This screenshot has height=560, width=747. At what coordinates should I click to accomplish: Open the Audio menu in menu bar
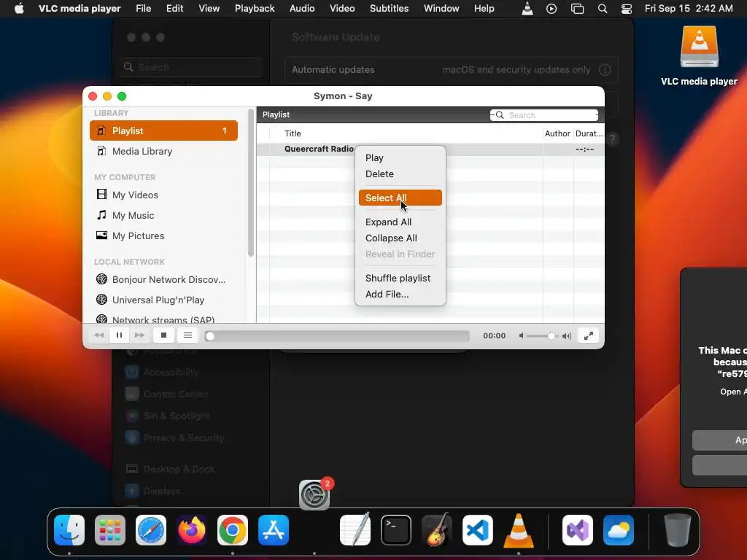(x=301, y=9)
